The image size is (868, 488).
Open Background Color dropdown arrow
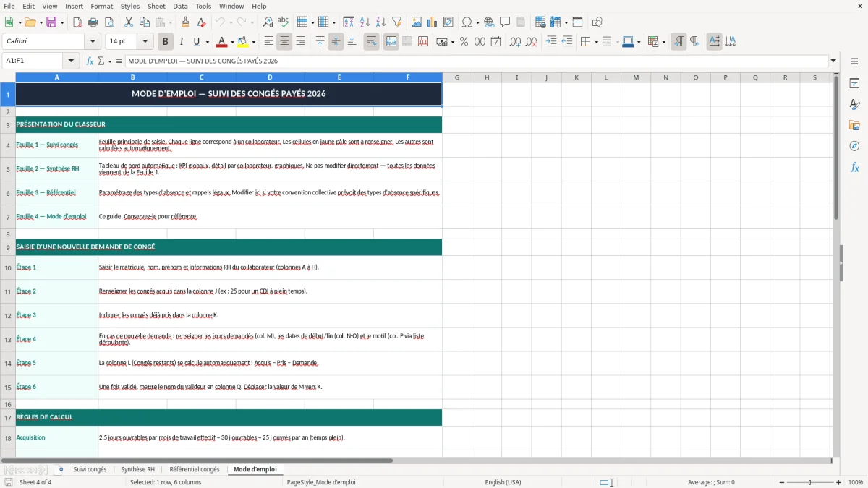coord(253,42)
